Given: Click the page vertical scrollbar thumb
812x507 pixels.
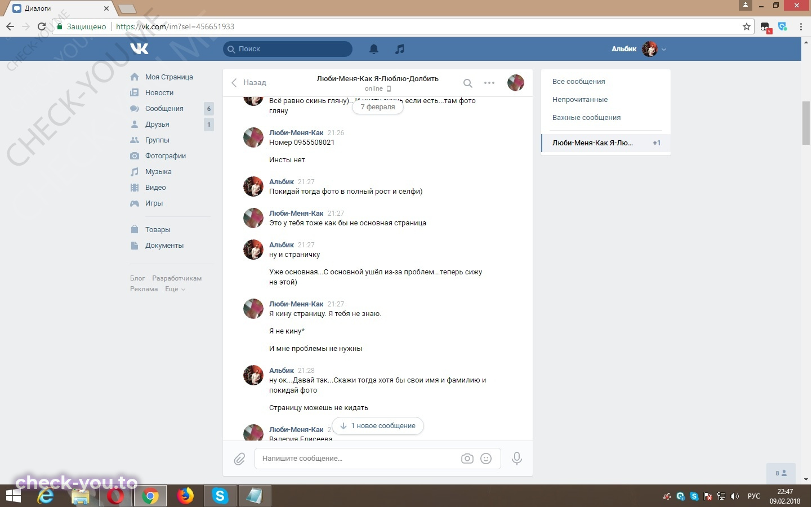Looking at the screenshot, I should tap(806, 123).
